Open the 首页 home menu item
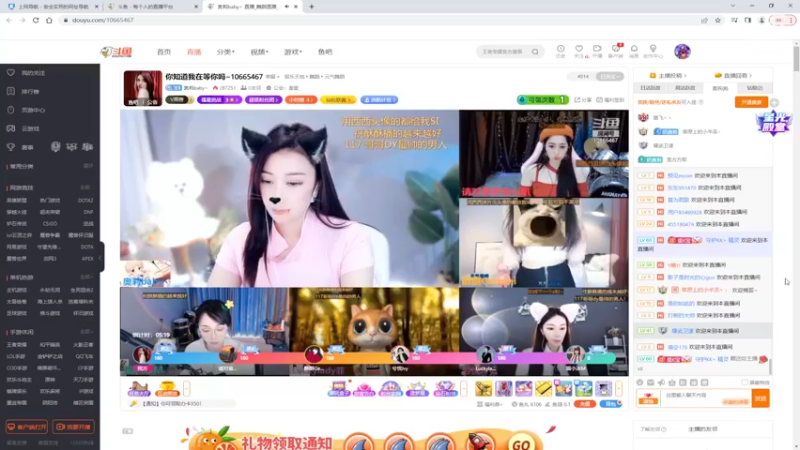 pos(164,52)
